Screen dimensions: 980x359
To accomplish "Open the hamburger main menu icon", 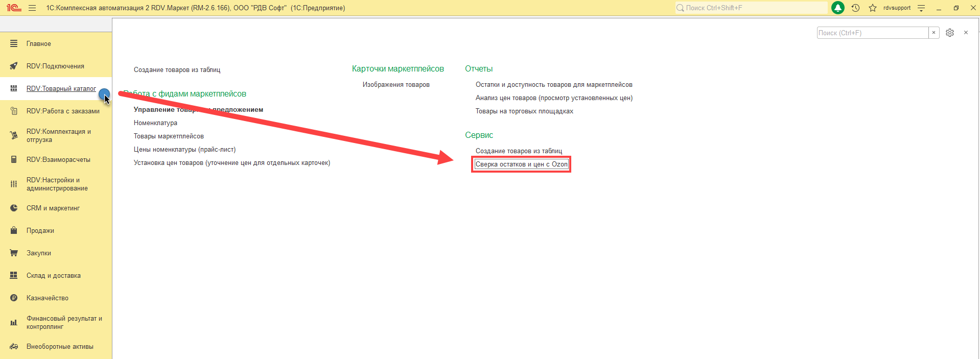I will click(32, 8).
